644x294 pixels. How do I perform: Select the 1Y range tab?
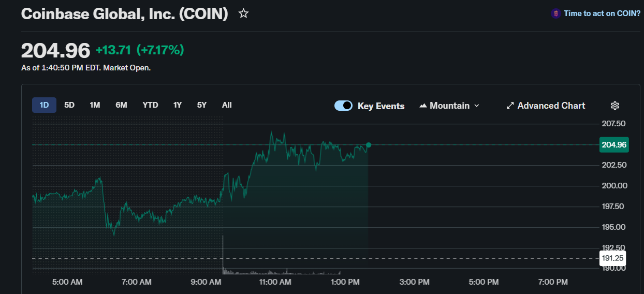(178, 105)
